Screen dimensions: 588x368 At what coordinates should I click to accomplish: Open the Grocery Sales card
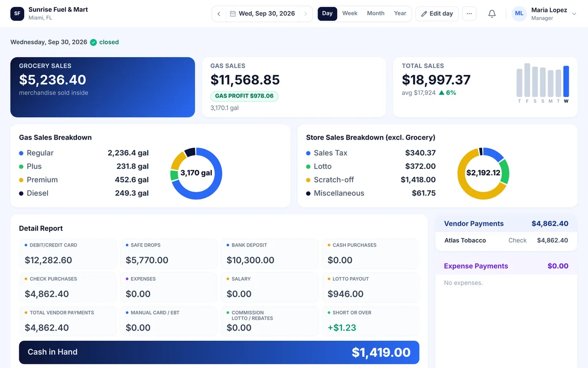(103, 87)
